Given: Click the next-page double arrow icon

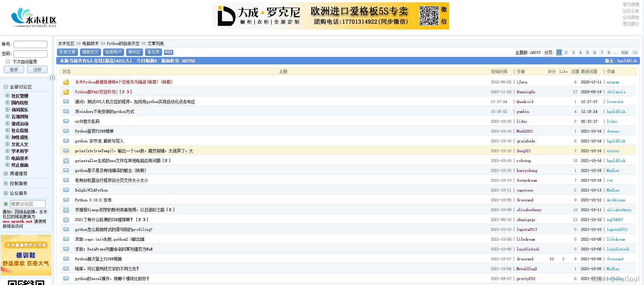Looking at the screenshot, I should (x=635, y=53).
